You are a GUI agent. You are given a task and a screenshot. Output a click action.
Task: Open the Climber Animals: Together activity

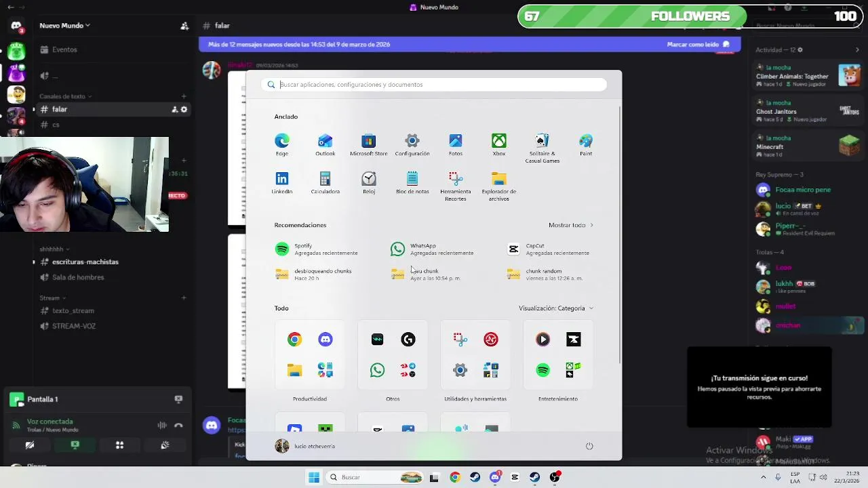(807, 76)
